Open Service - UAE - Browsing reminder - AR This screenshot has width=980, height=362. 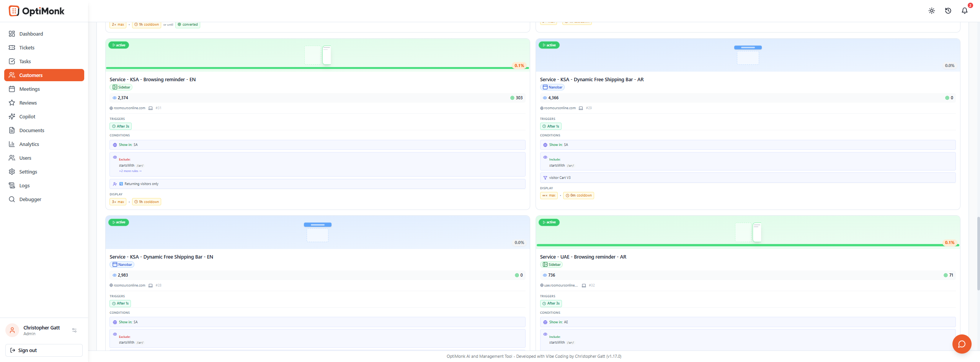point(583,257)
